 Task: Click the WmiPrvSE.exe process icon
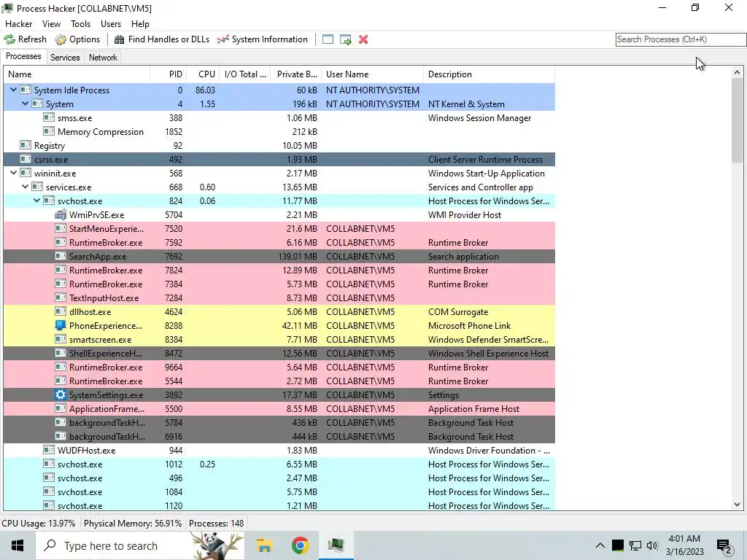click(61, 215)
